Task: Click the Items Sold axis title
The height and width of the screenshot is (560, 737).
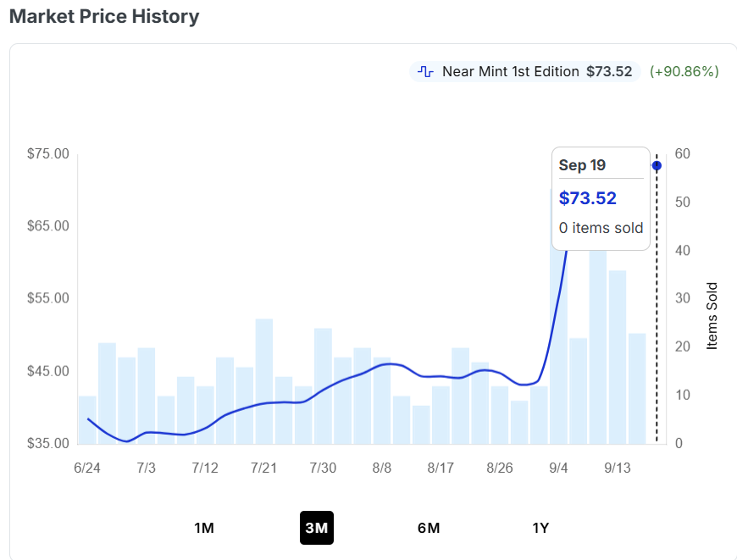Action: coord(712,316)
